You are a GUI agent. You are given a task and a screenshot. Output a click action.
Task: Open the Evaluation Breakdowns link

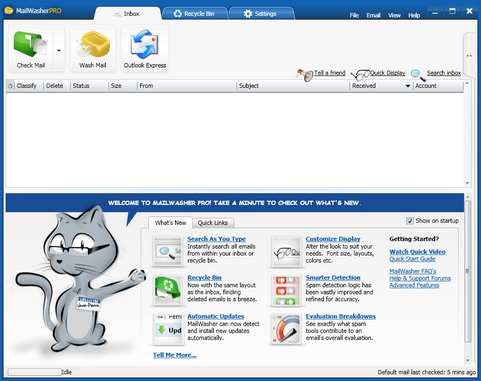(x=341, y=316)
